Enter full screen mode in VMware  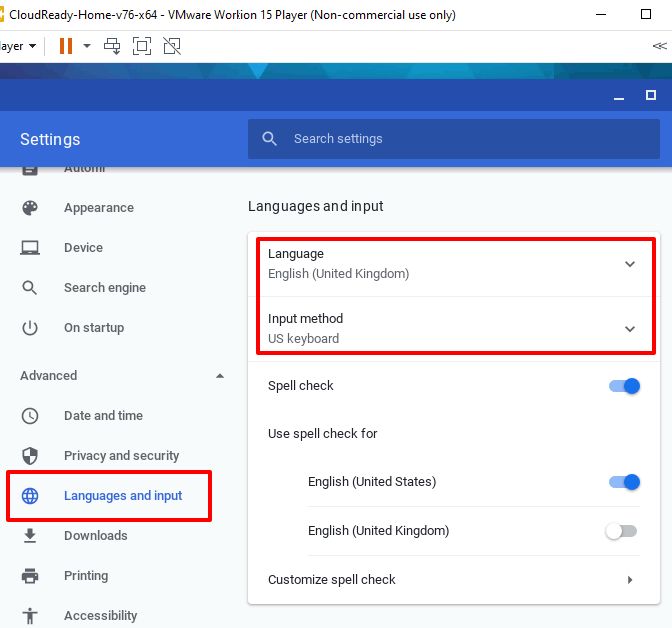(x=142, y=46)
